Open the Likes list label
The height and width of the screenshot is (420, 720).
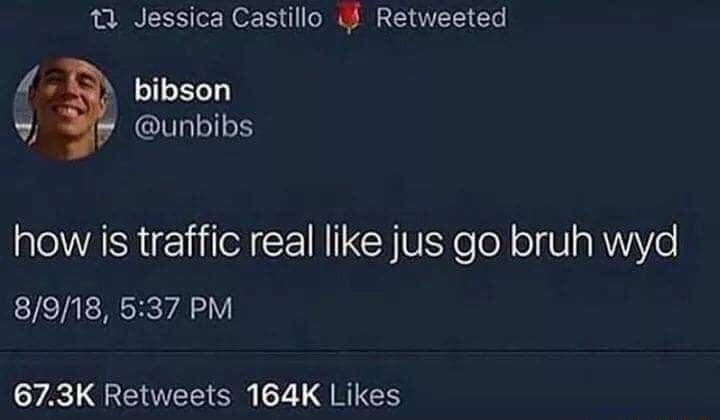click(x=365, y=395)
